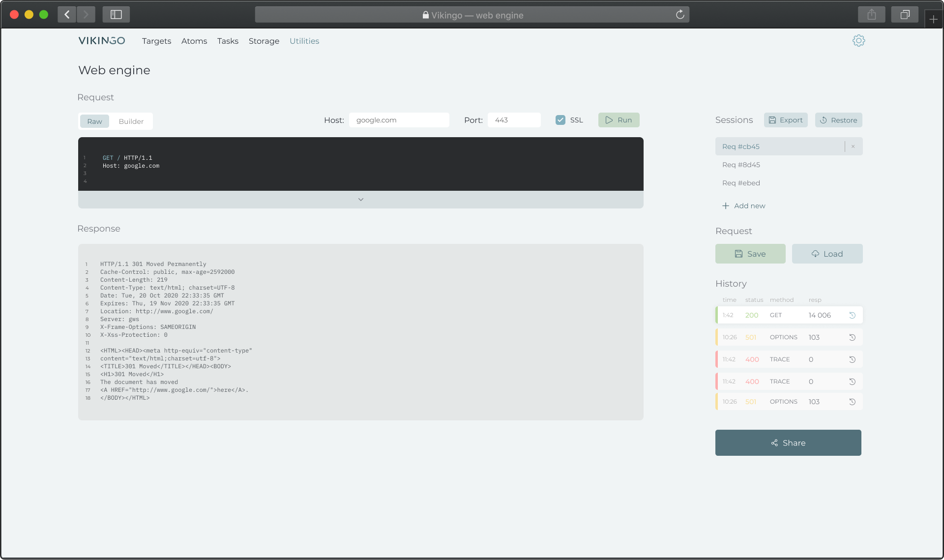Toggle the browser sidebar icon
The width and height of the screenshot is (944, 560).
tap(116, 15)
